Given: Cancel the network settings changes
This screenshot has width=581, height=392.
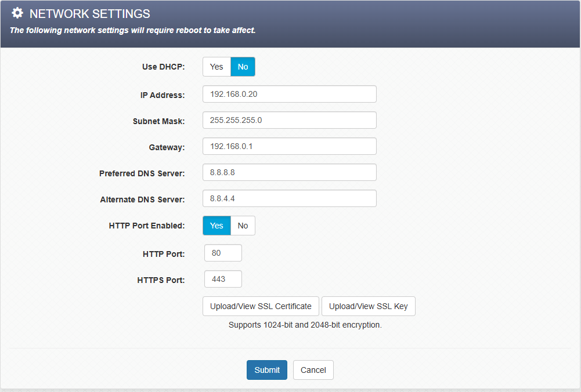Looking at the screenshot, I should (313, 370).
